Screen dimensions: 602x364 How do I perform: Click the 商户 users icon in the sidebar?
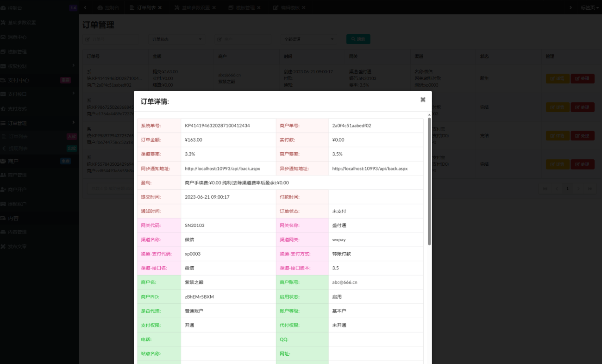coord(3,161)
